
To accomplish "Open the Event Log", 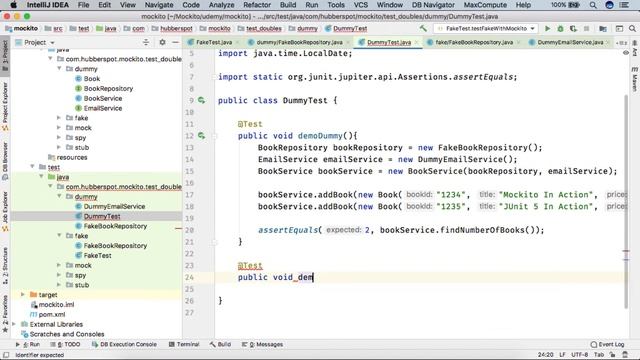I will tap(607, 344).
